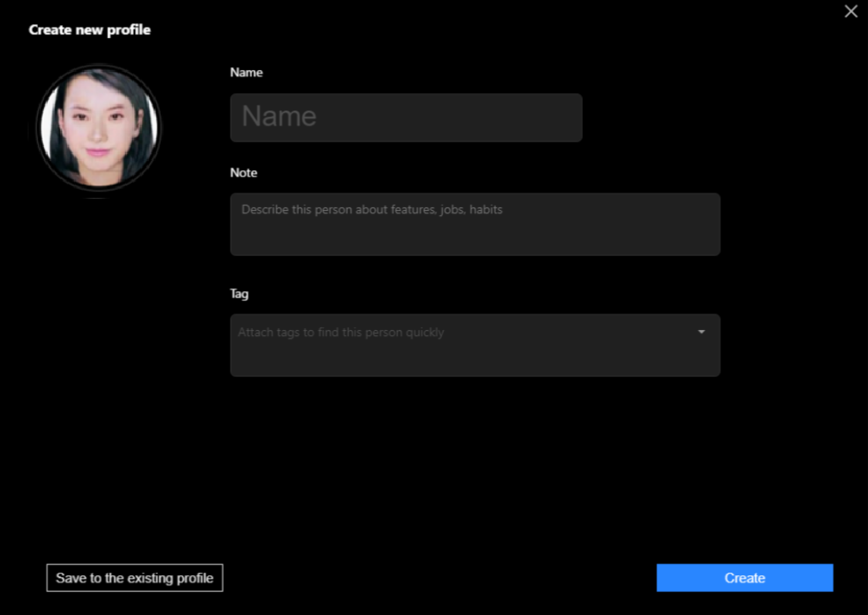Click the Tag field label
This screenshot has width=868, height=615.
[x=239, y=294]
